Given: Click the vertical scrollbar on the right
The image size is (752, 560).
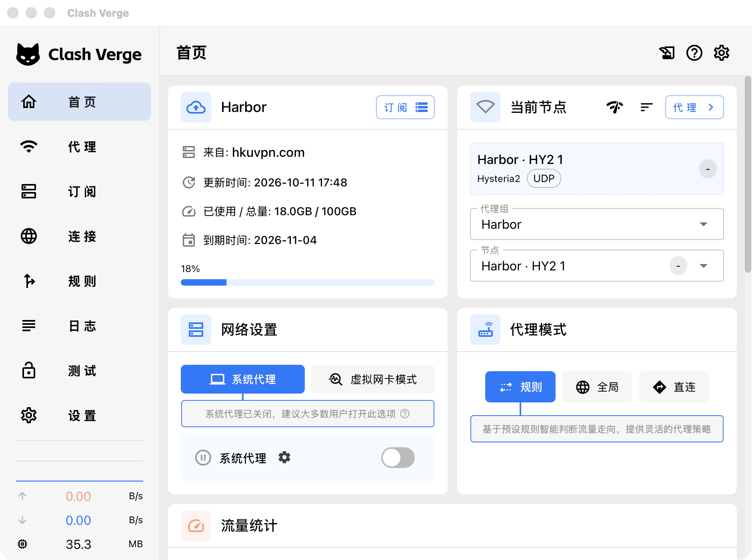Looking at the screenshot, I should pyautogui.click(x=748, y=174).
